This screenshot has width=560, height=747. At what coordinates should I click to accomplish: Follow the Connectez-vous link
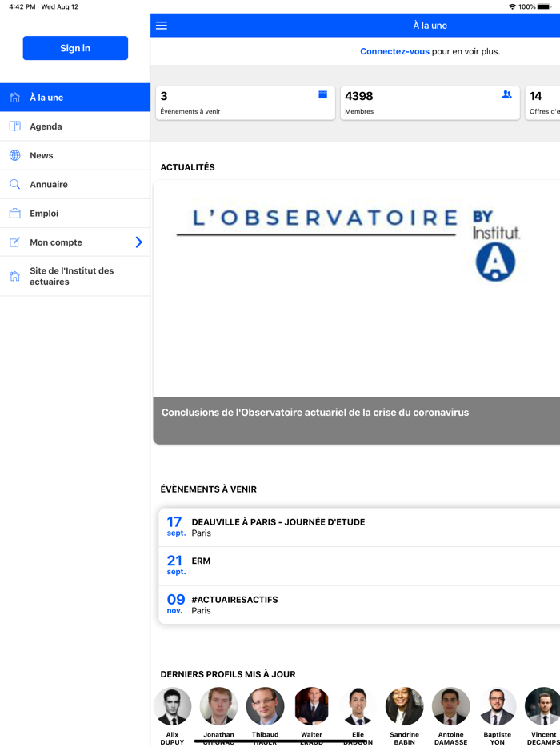click(x=394, y=51)
